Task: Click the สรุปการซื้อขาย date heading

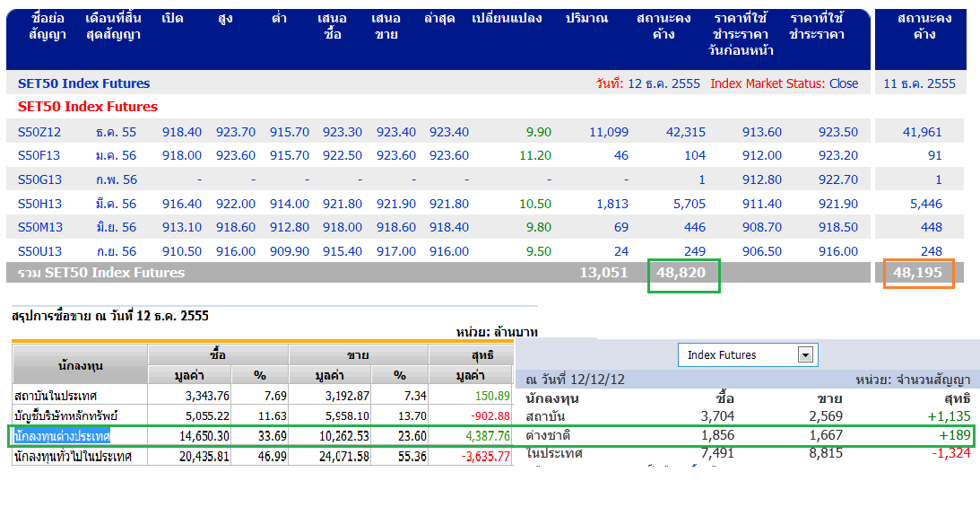Action: click(x=110, y=316)
